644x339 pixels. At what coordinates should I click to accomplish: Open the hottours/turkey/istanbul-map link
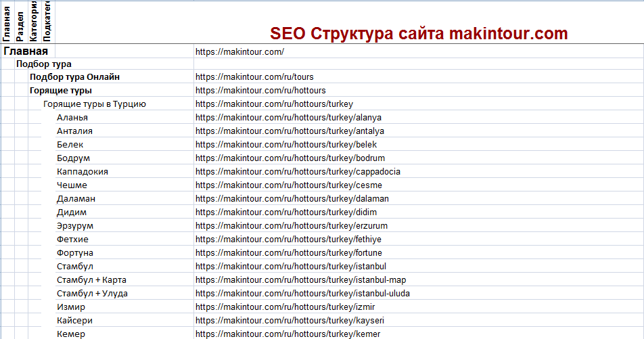coord(300,280)
